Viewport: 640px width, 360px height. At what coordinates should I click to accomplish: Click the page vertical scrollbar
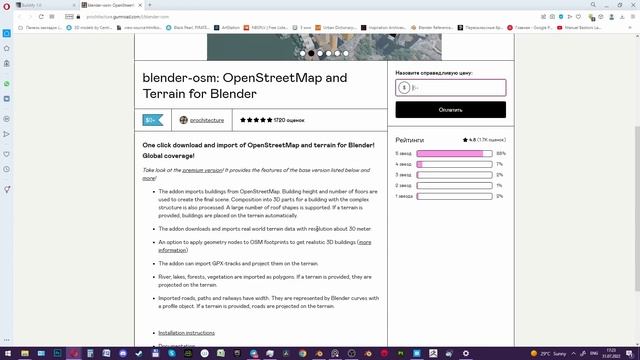[637, 208]
